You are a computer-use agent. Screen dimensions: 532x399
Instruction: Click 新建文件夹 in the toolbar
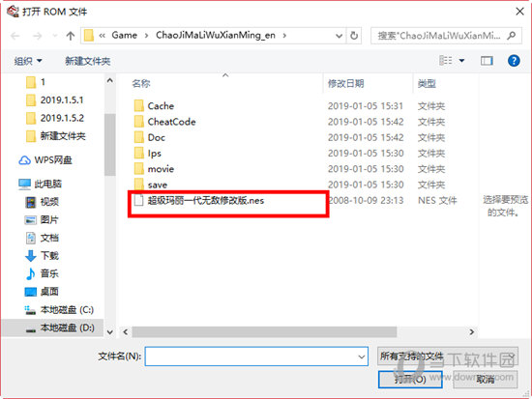pos(88,61)
